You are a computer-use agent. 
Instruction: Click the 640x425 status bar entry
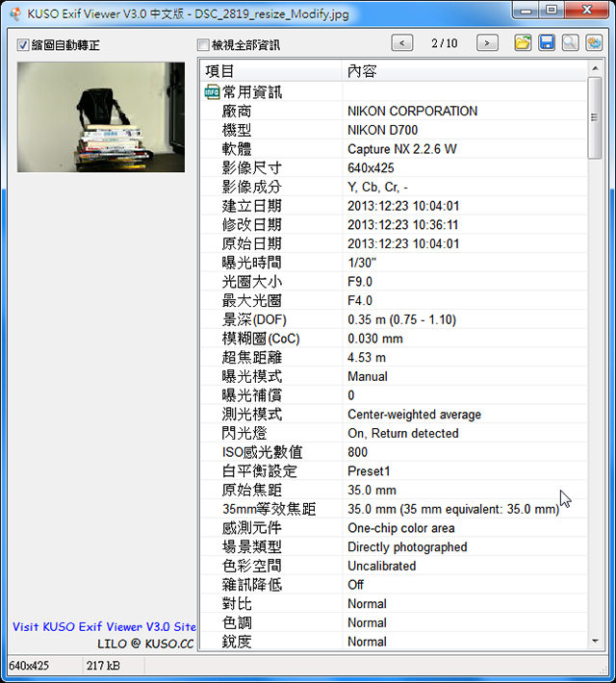pos(29,666)
